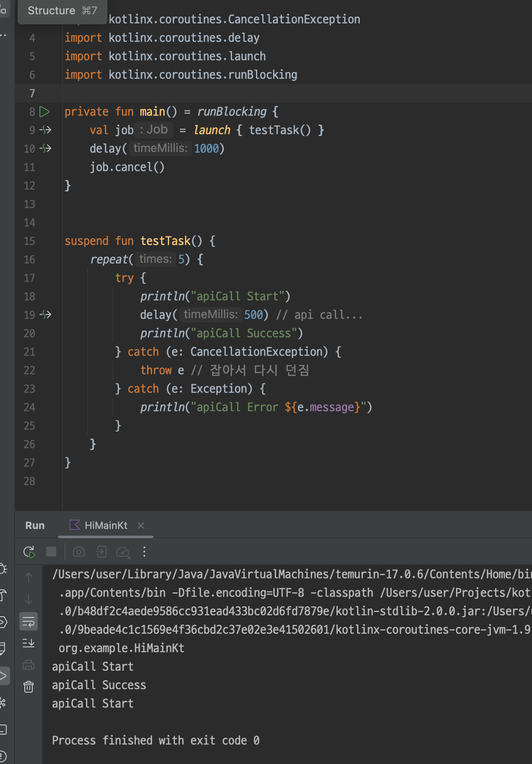
Task: Click suspend-call gutter icon on line 19
Action: pyautogui.click(x=45, y=315)
